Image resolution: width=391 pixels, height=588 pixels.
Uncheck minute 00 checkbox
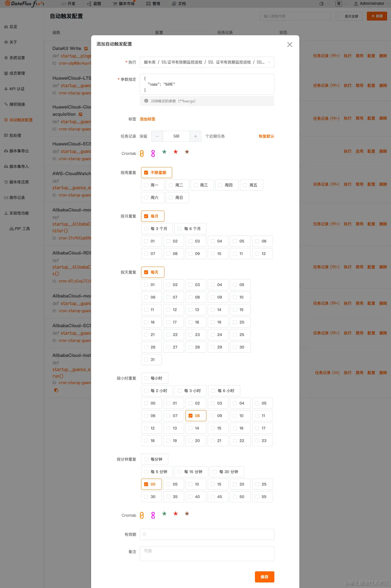click(x=151, y=484)
